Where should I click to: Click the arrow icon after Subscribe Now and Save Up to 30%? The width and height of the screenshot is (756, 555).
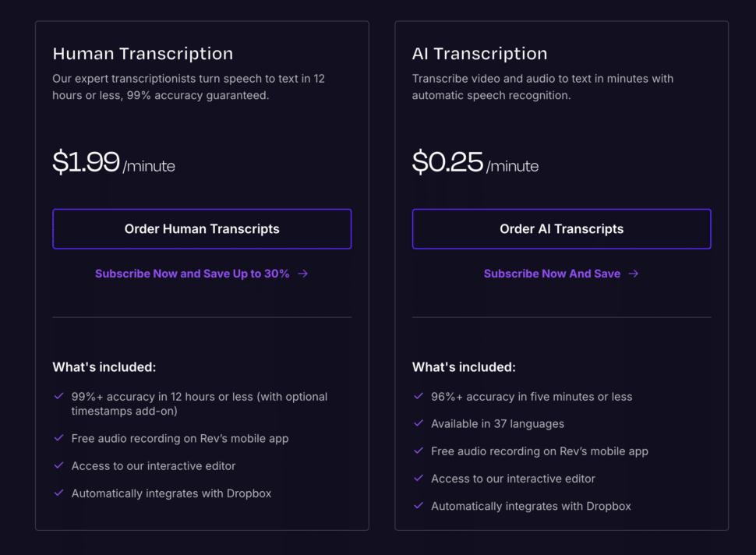pyautogui.click(x=303, y=274)
